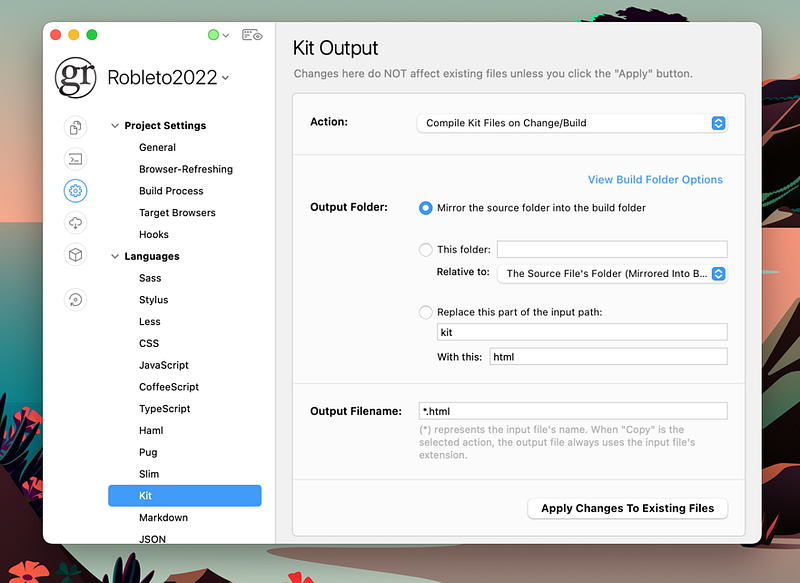Click the Output Filename field

[573, 411]
